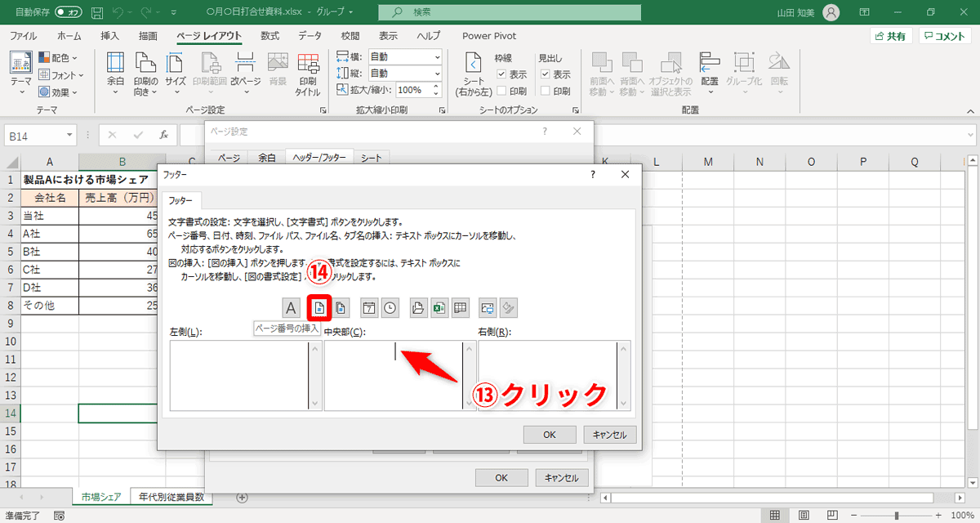This screenshot has height=523, width=980.
Task: Insert total page count into footer
Action: click(341, 307)
